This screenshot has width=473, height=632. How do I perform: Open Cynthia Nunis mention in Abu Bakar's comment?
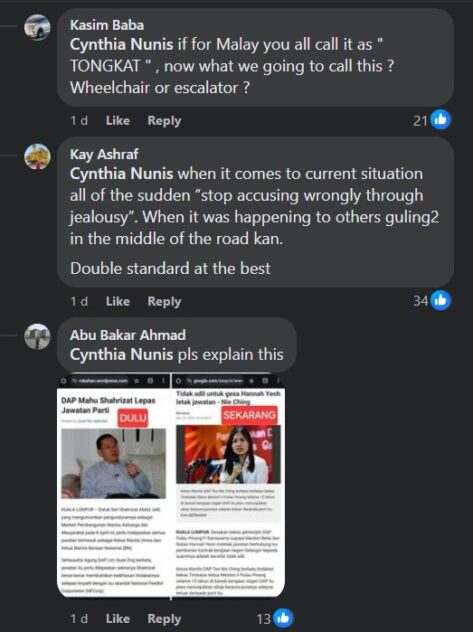[x=121, y=355]
